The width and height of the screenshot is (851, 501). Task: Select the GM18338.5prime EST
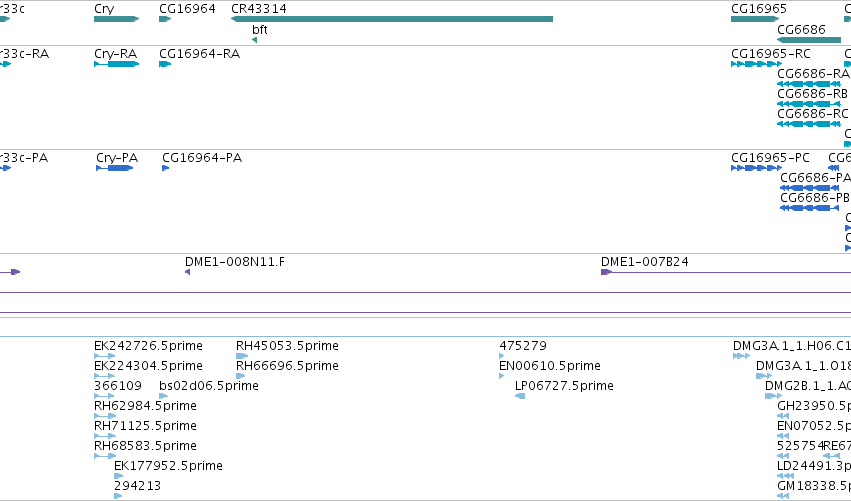(783, 496)
